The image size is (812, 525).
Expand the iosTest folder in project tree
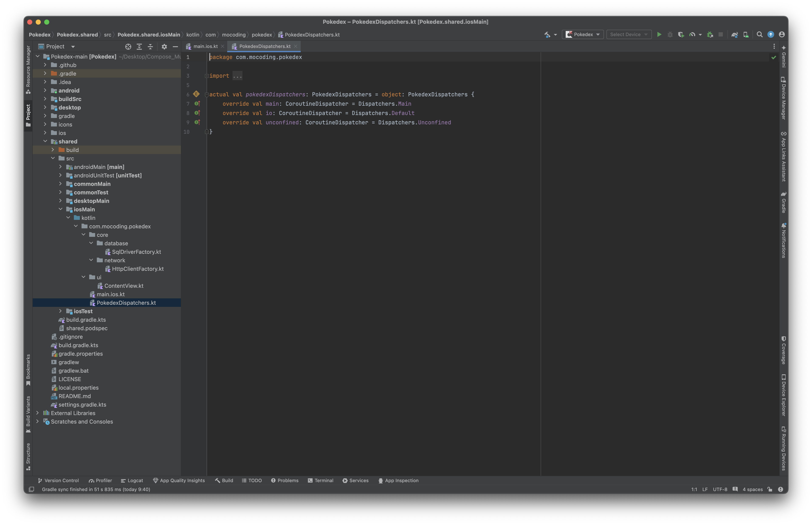(x=60, y=311)
